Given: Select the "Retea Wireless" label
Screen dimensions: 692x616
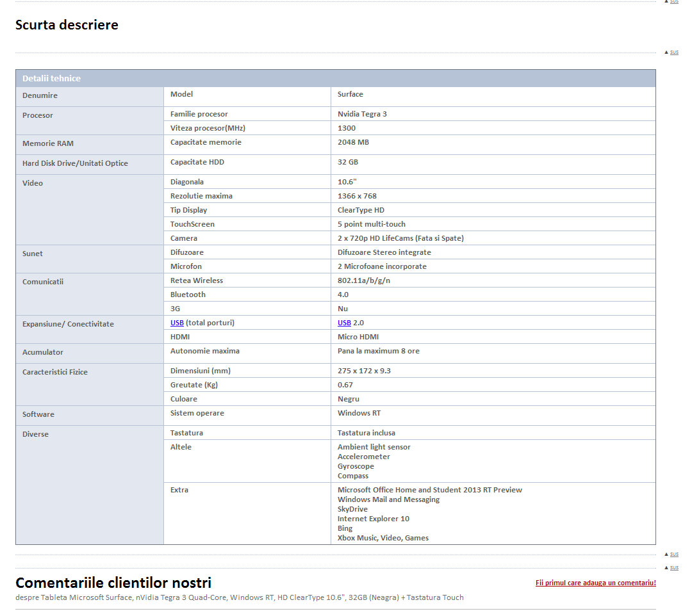Looking at the screenshot, I should 197,280.
